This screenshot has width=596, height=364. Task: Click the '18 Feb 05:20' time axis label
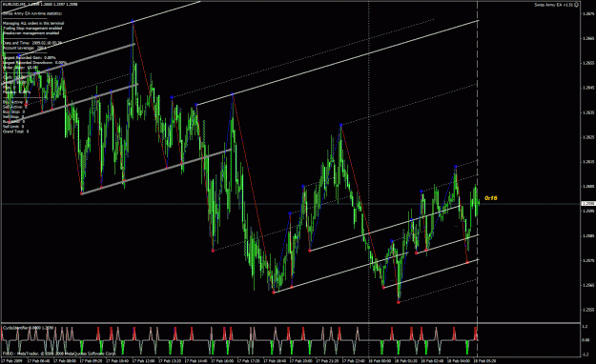(484, 360)
